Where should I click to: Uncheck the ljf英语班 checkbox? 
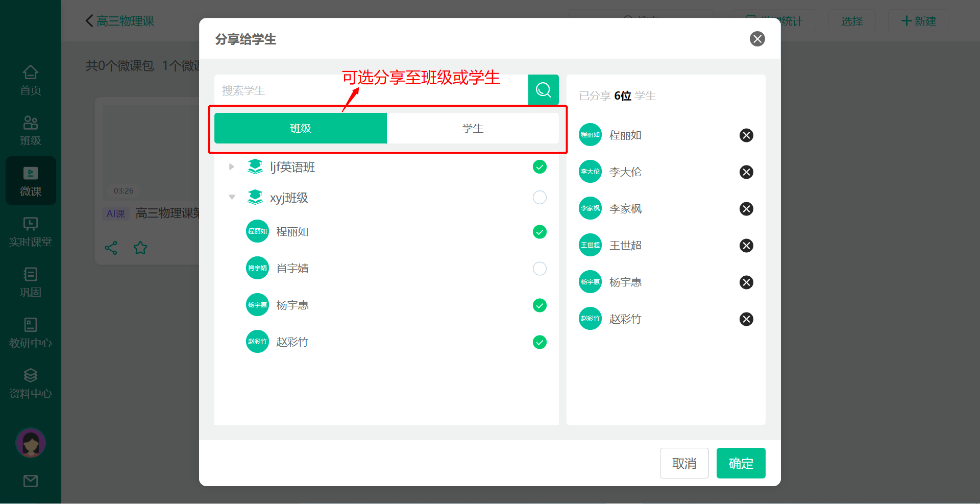(540, 166)
